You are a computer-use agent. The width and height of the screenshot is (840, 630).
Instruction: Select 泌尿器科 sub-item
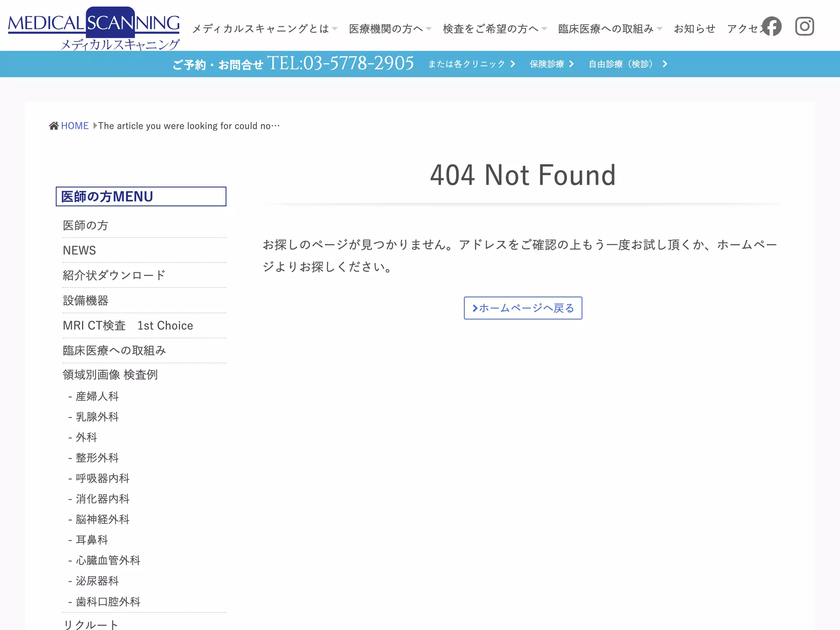97,581
